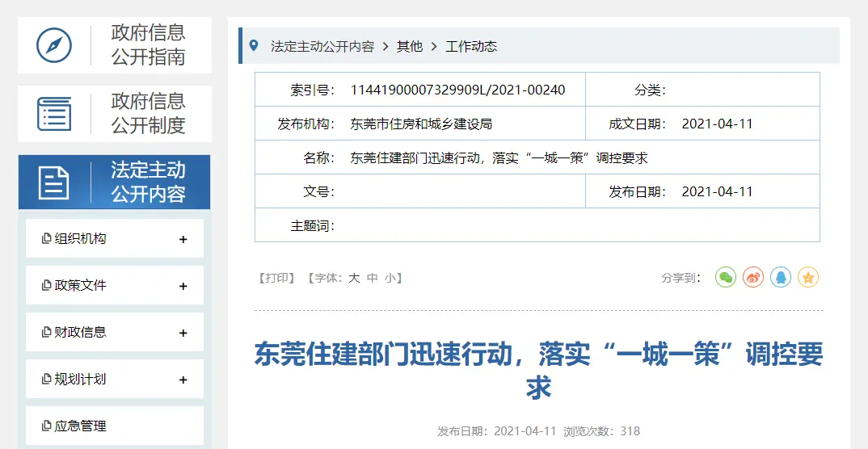Go to 其他 breadcrumb link
The height and width of the screenshot is (449, 868).
[409, 46]
